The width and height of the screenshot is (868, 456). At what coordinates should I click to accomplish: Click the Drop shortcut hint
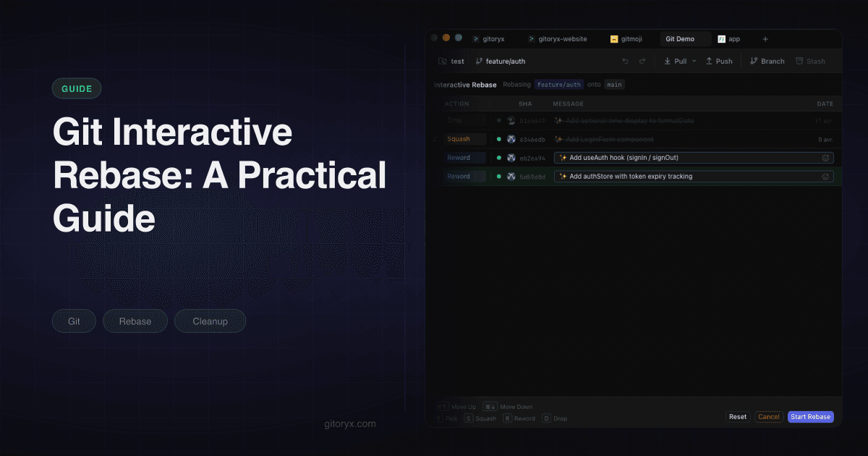tap(555, 418)
